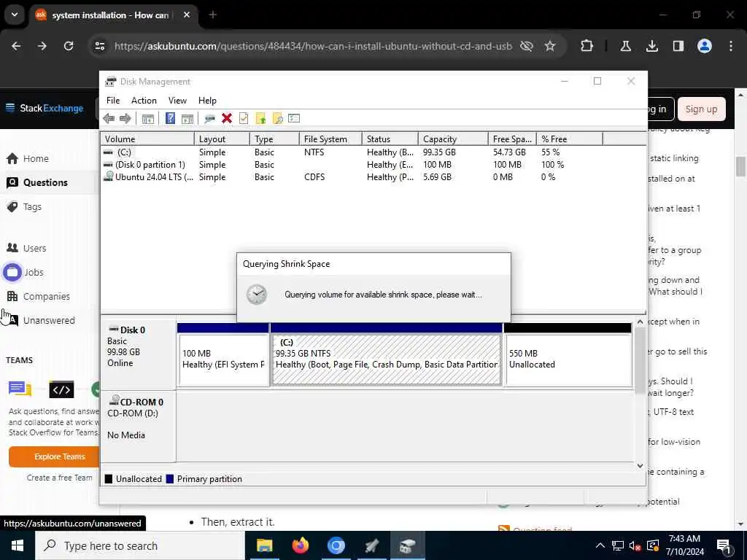Image resolution: width=747 pixels, height=560 pixels.
Task: Open the Action menu
Action: point(144,101)
